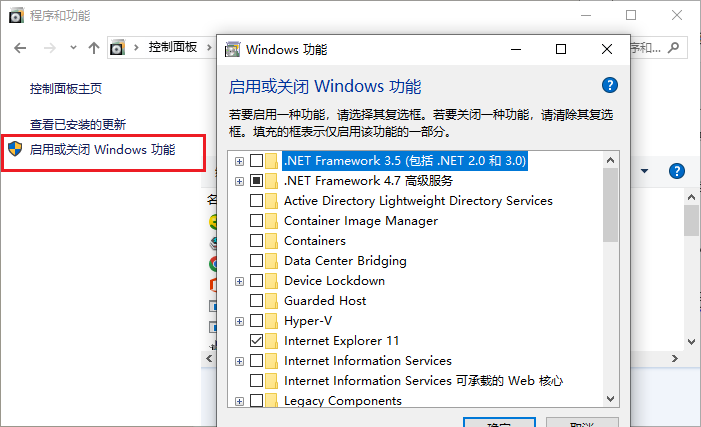Click the feature list scrollbar down arrow
The height and width of the screenshot is (427, 701).
611,398
